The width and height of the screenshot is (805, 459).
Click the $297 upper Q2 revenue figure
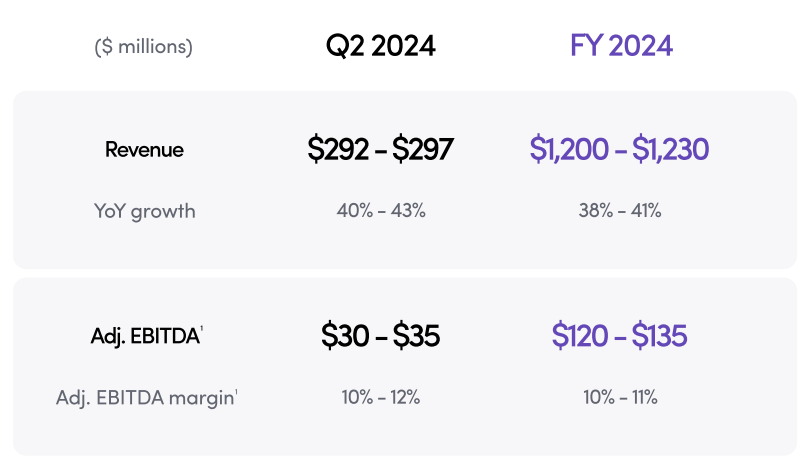pos(423,150)
